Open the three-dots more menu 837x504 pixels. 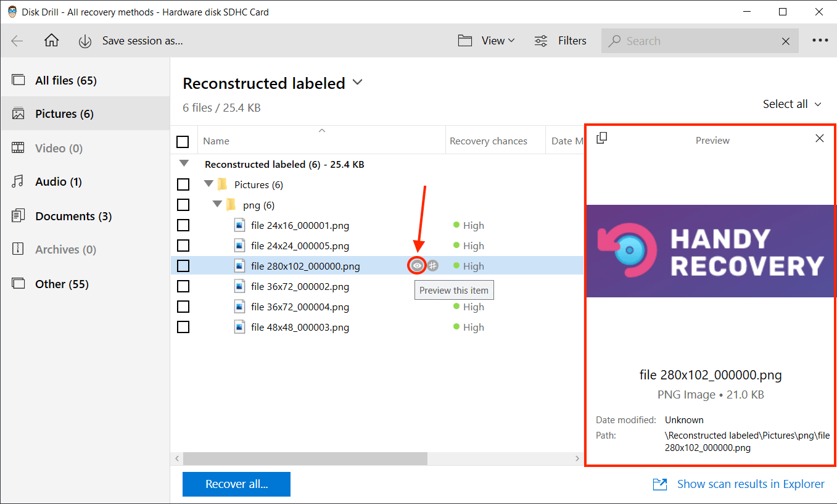tap(820, 41)
